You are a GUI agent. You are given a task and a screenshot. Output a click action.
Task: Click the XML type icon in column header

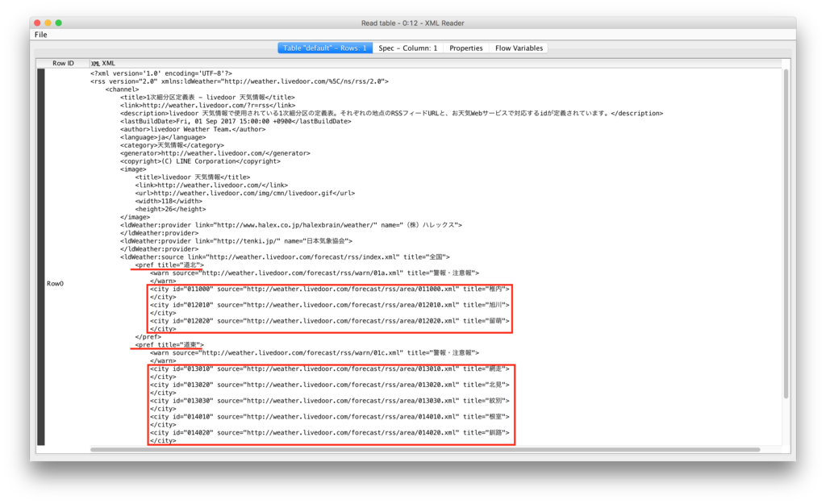pyautogui.click(x=95, y=63)
